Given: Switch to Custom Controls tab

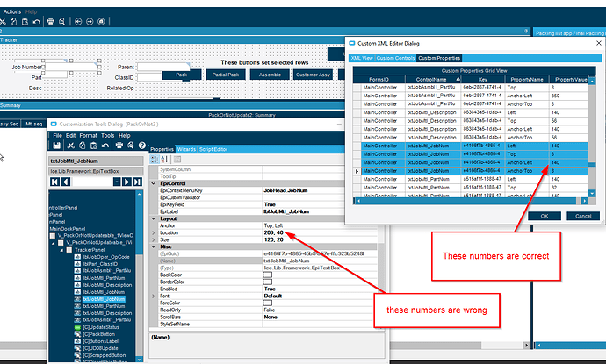Looking at the screenshot, I should (395, 58).
